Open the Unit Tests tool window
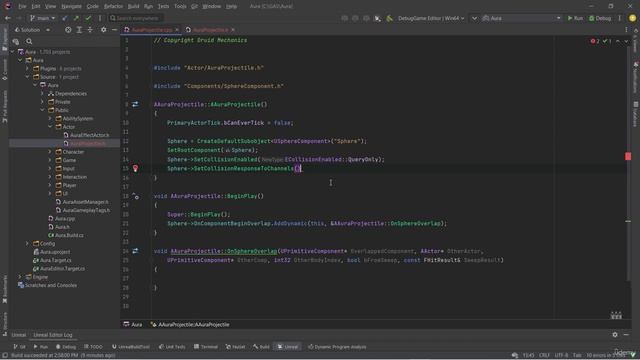This screenshot has width=640, height=360. 172,347
